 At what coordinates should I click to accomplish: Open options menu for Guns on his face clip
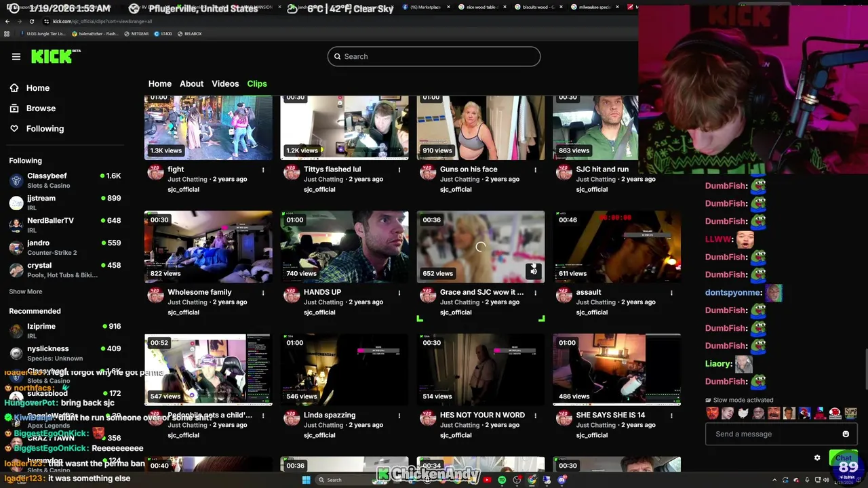coord(536,169)
